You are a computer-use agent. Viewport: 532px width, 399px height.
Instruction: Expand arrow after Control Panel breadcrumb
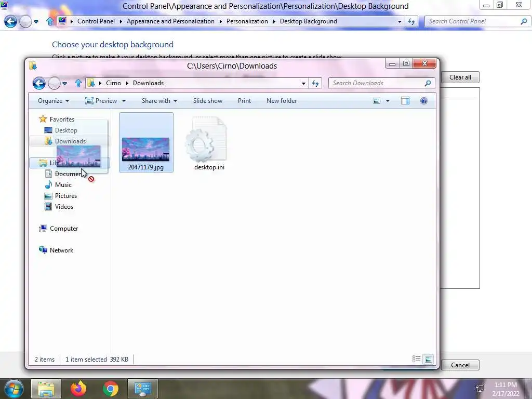coord(121,21)
